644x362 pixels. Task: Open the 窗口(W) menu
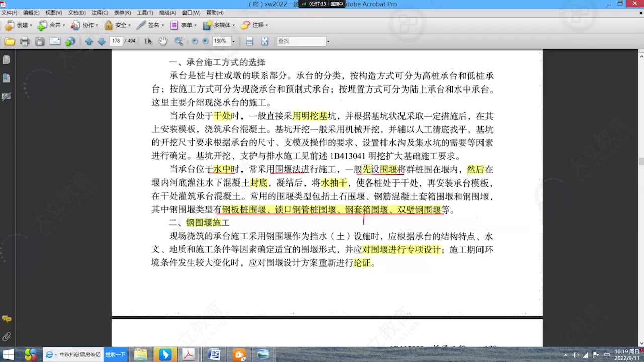point(191,13)
